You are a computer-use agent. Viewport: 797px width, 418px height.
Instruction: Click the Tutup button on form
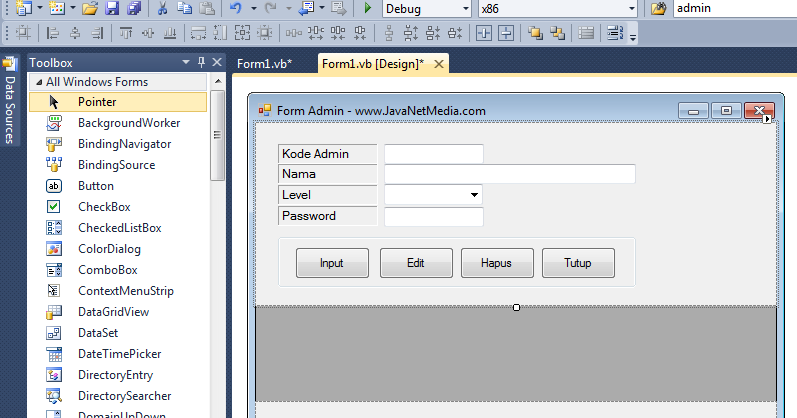coord(578,263)
